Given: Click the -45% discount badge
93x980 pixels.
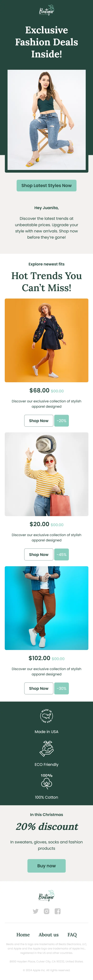Looking at the screenshot, I should tap(61, 554).
